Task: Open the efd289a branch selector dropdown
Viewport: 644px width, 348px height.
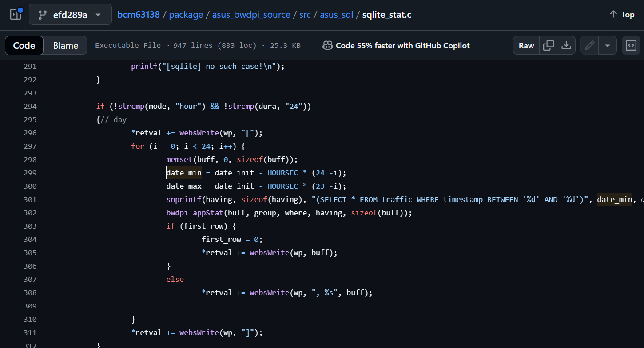Action: click(70, 15)
